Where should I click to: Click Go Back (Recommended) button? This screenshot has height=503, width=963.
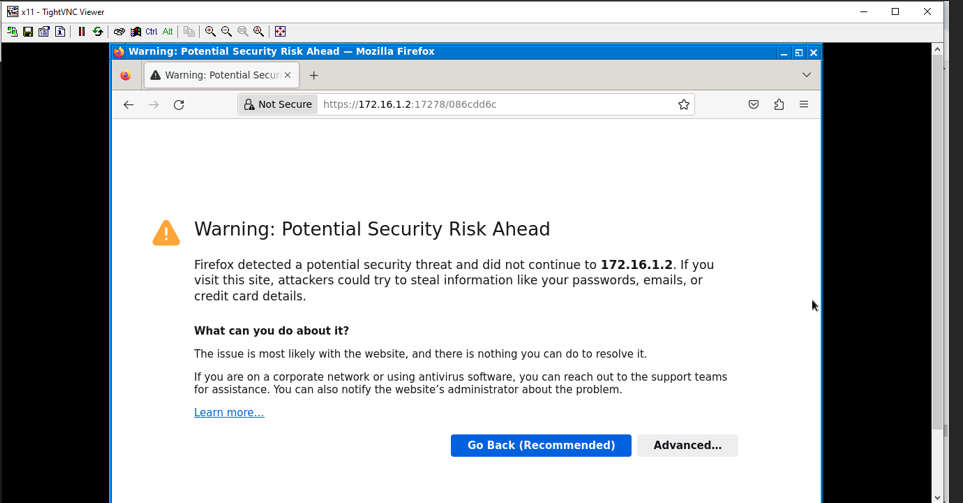point(540,445)
